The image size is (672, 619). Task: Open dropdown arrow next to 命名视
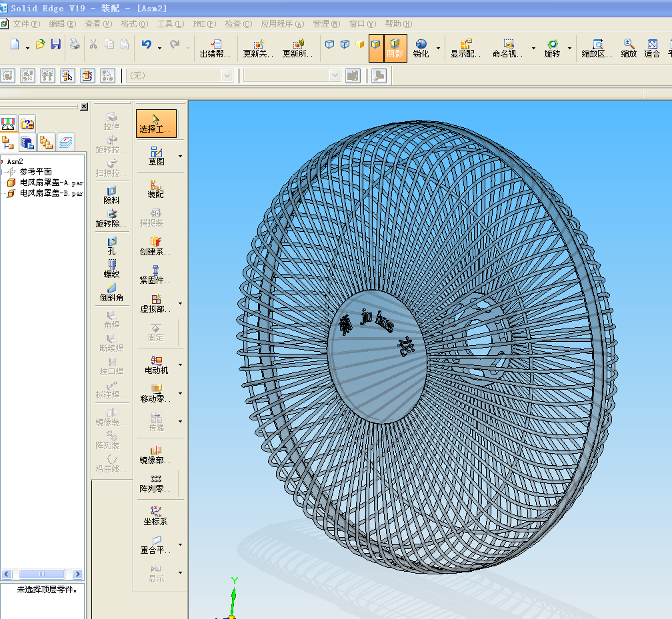[533, 48]
